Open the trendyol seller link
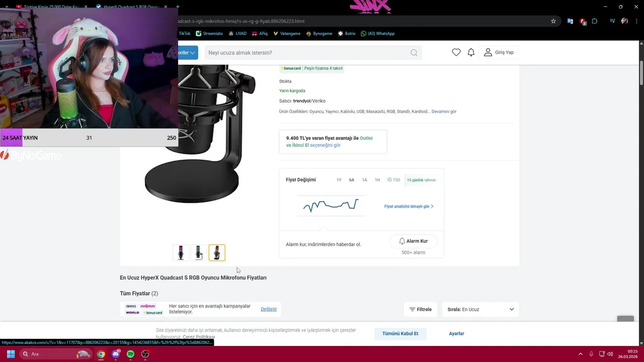Viewport: 644px width, 362px height. coord(301,101)
